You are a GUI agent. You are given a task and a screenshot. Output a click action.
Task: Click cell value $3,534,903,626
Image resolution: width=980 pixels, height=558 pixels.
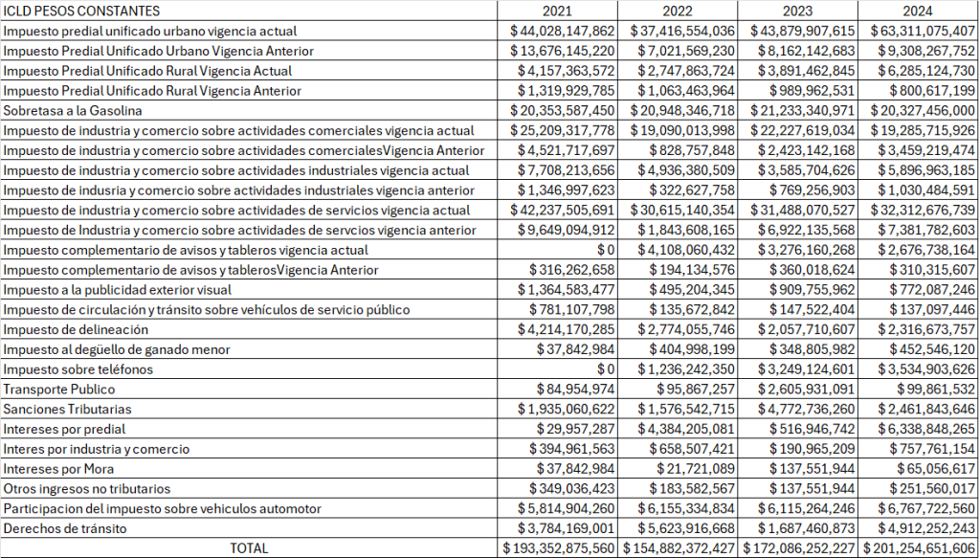click(926, 369)
